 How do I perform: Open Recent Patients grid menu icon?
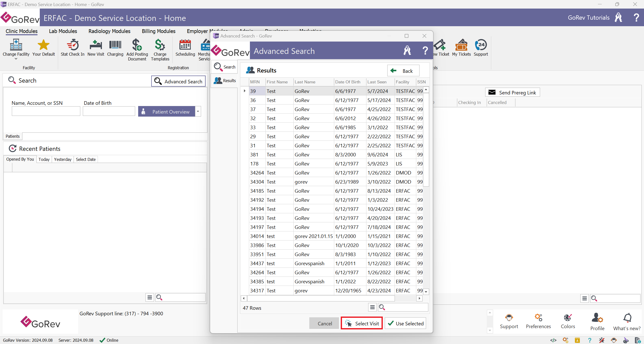point(150,297)
